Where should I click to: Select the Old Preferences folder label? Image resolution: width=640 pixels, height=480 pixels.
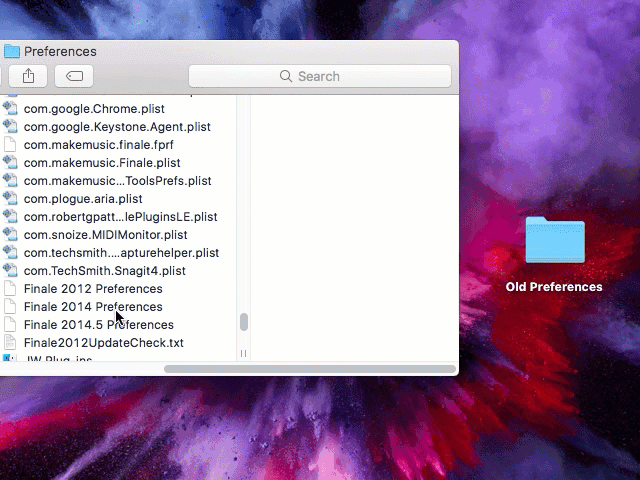(x=554, y=287)
